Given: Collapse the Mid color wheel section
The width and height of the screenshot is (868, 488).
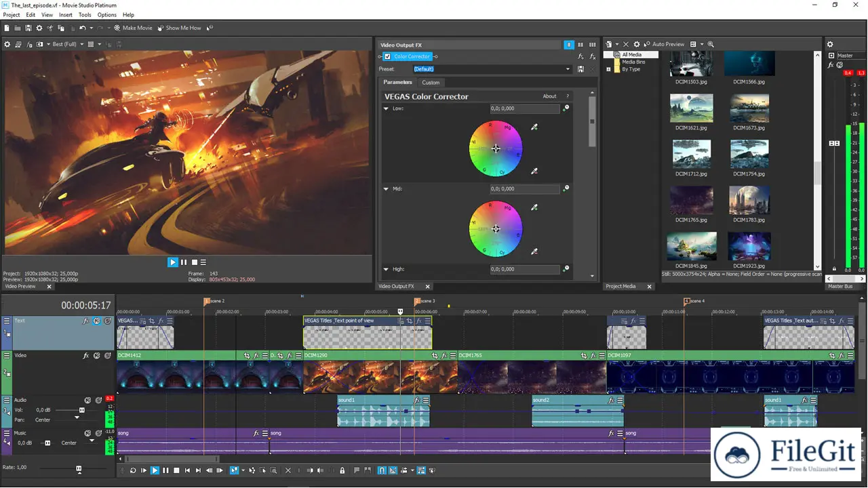Looking at the screenshot, I should (387, 189).
